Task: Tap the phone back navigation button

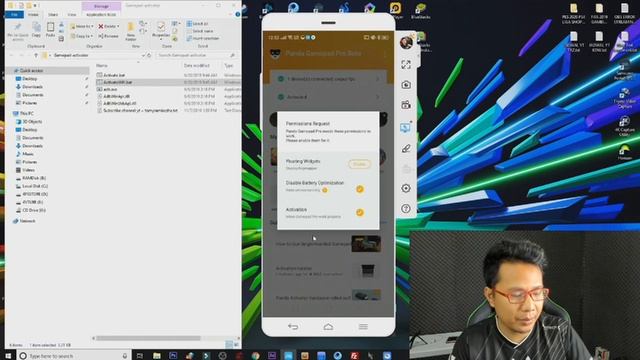Action: click(x=293, y=327)
